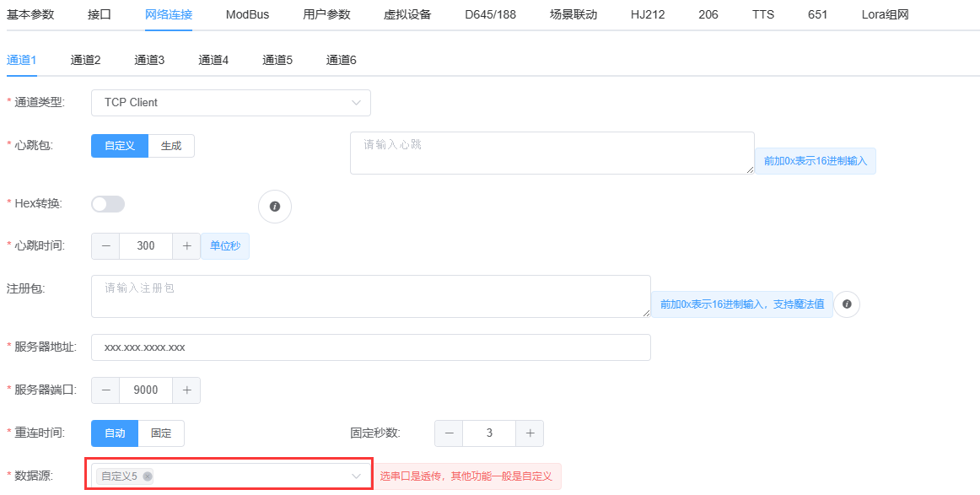This screenshot has height=495, width=980.
Task: Click the 请输入心跳 text area
Action: coord(552,153)
